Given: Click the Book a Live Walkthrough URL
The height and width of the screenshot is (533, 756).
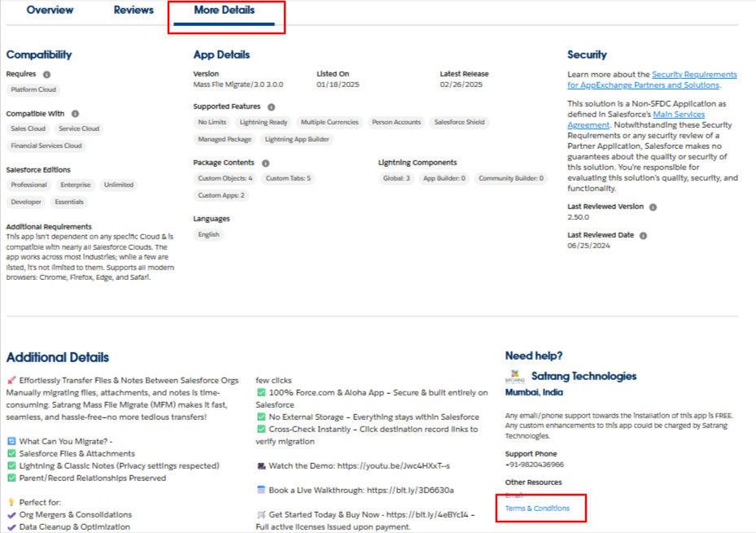Looking at the screenshot, I should [x=410, y=490].
